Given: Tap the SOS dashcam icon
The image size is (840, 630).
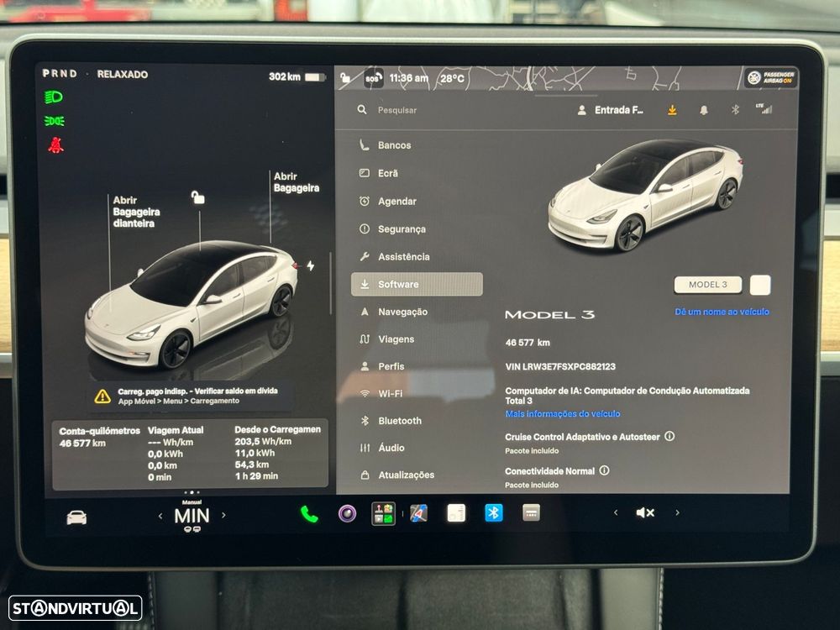Looking at the screenshot, I should click(374, 78).
